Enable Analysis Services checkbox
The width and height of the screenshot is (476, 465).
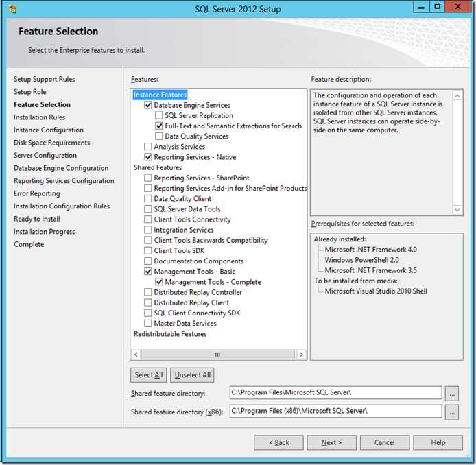148,147
